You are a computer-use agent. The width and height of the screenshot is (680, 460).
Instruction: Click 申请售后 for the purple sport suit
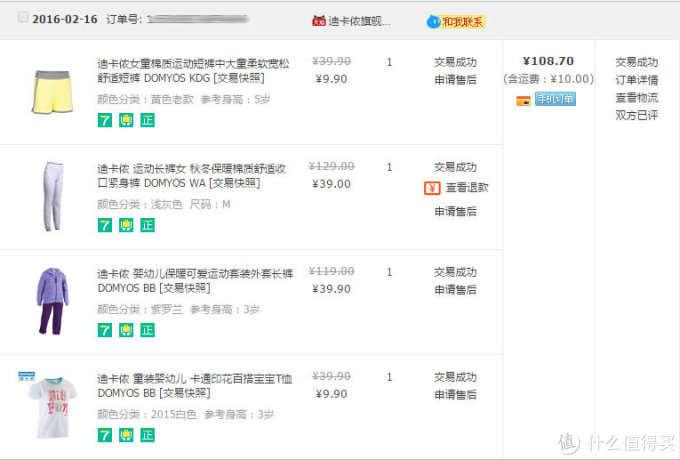click(x=455, y=290)
